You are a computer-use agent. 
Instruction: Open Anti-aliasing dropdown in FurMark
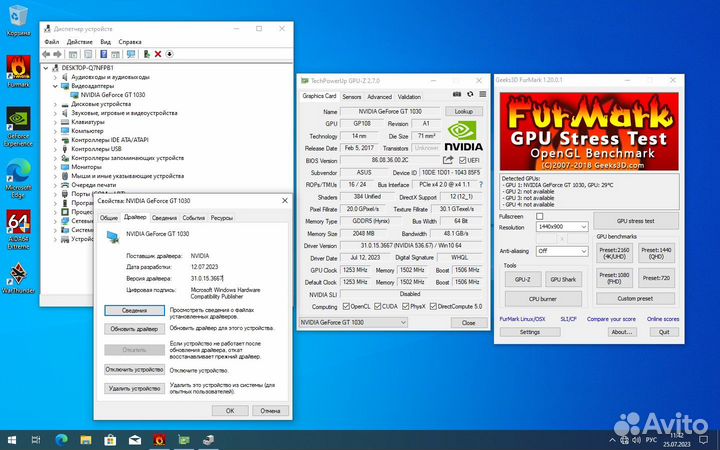pos(562,251)
